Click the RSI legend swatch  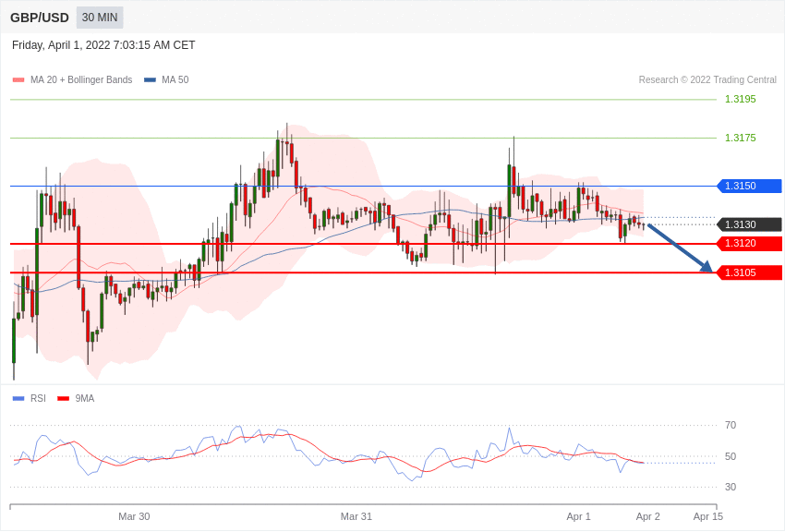pos(18,399)
